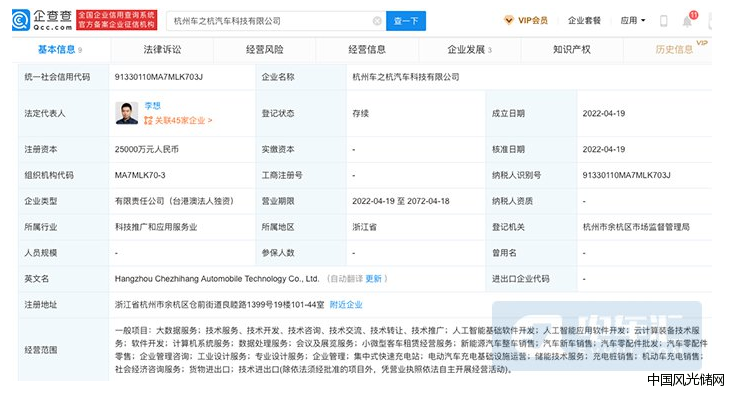Select the 核准日期 value 2022-04-19
This screenshot has height=410, width=733.
[x=604, y=150]
